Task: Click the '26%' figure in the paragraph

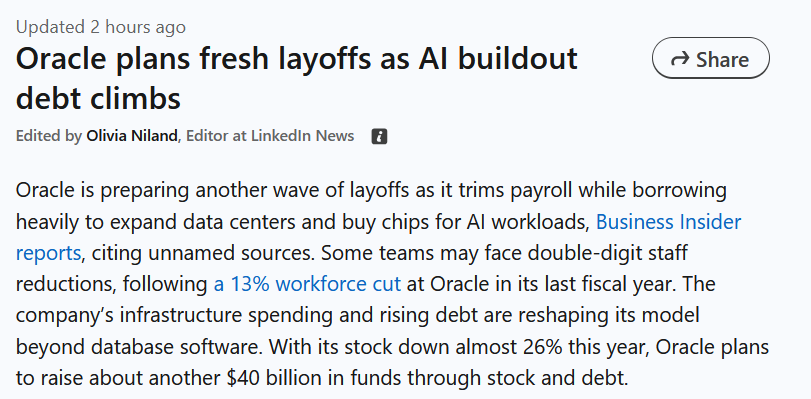Action: pyautogui.click(x=542, y=347)
